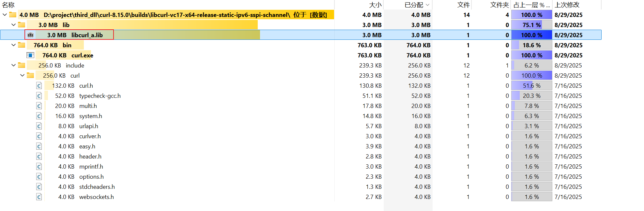Click the curlver.h file icon
This screenshot has width=644, height=211.
pos(39,136)
